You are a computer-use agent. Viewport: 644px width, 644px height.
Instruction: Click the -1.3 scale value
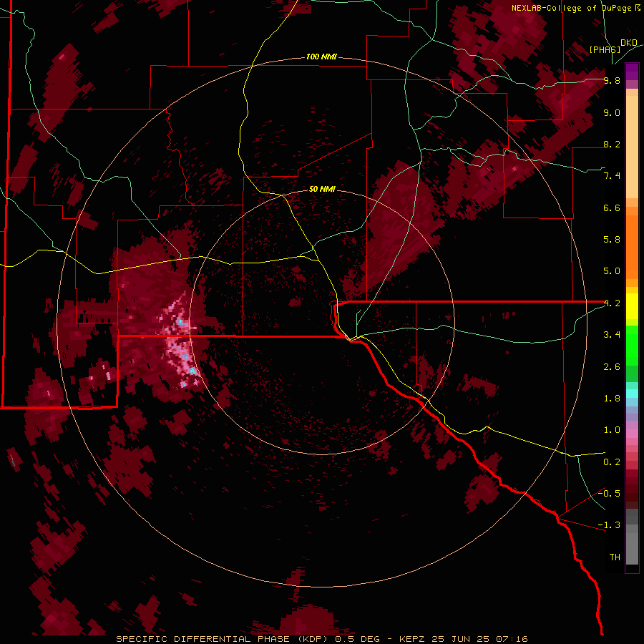click(x=609, y=525)
